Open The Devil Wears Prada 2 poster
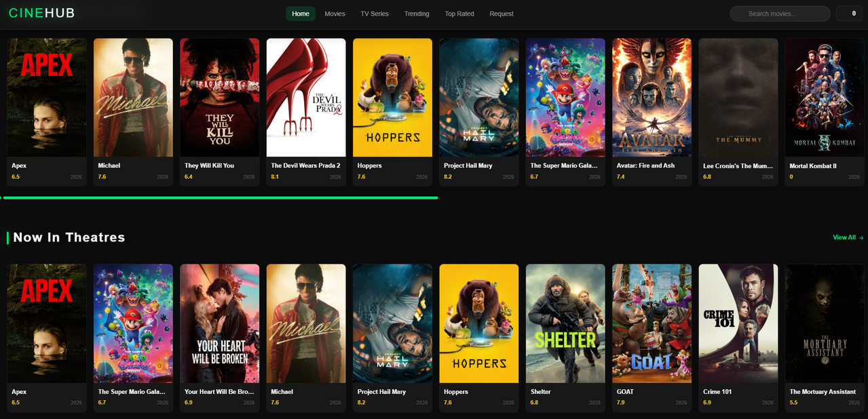Screen dimensions: 868x419 [306, 97]
